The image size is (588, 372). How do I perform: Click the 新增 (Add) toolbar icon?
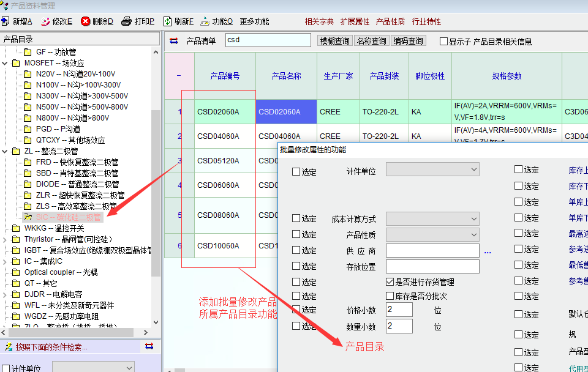point(6,21)
